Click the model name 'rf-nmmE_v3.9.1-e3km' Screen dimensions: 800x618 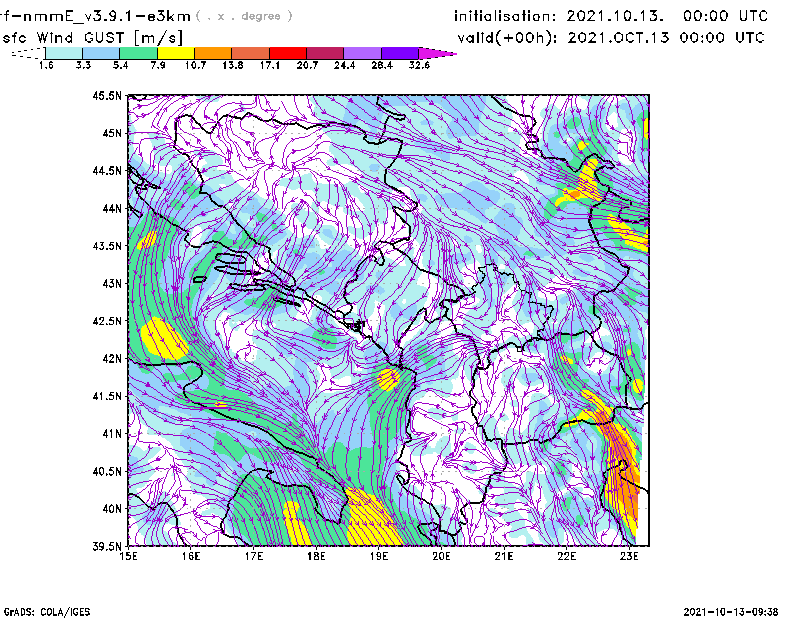tap(95, 16)
